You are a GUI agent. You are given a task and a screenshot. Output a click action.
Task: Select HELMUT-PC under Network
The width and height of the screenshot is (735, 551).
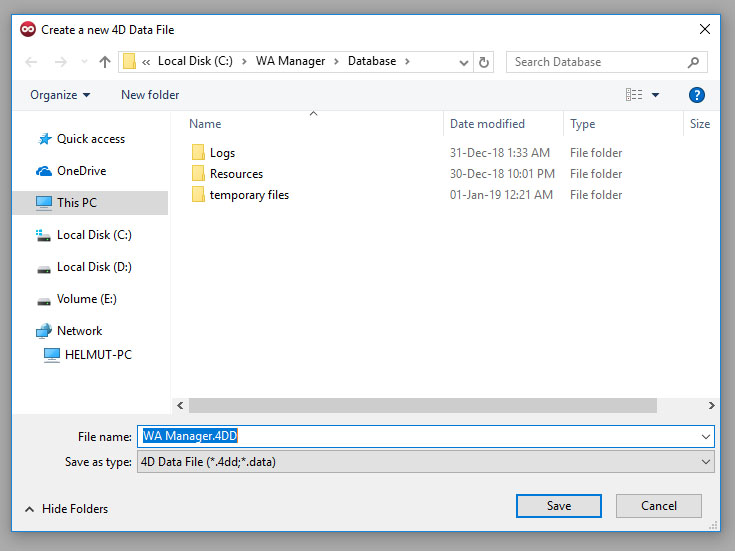[98, 355]
